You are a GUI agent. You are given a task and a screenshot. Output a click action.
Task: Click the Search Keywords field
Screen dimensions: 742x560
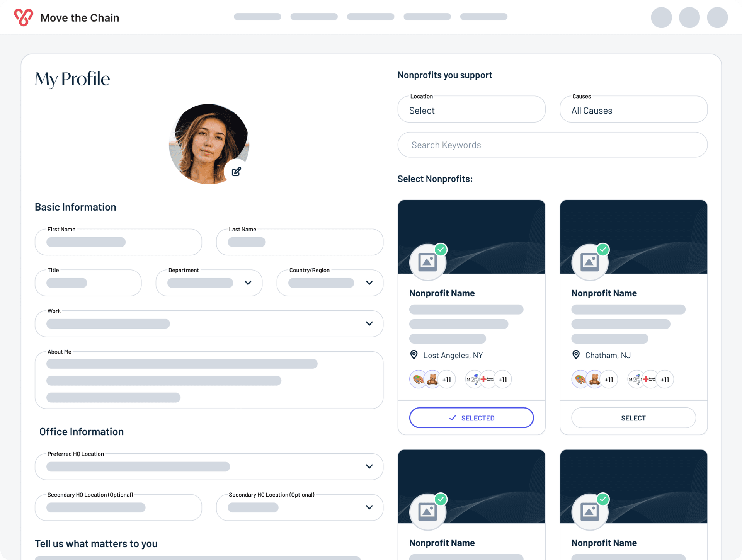553,145
